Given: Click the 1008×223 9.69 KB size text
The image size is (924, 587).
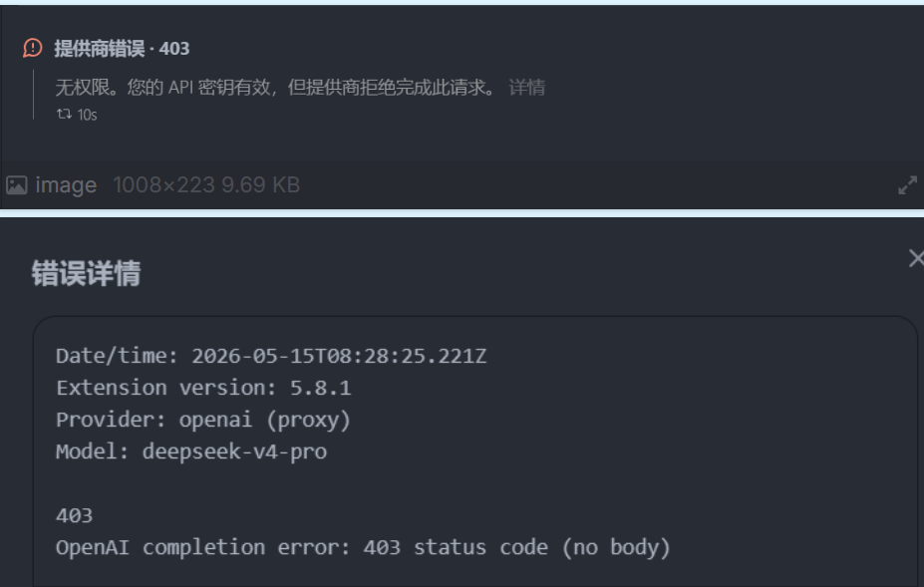Looking at the screenshot, I should point(206,185).
